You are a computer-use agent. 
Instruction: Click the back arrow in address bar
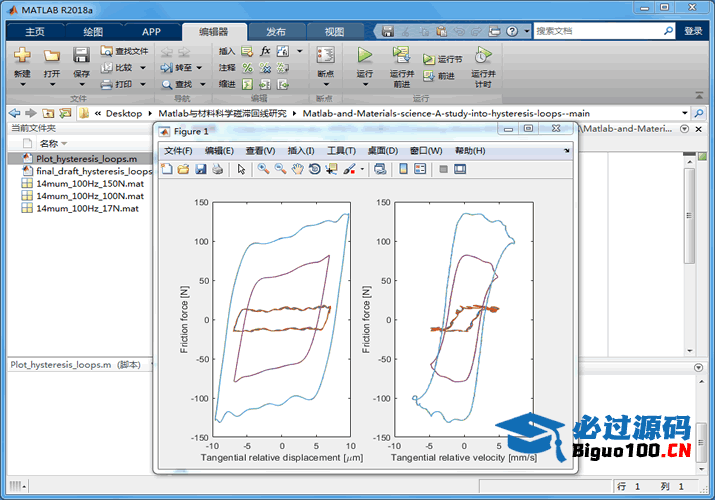[15, 113]
